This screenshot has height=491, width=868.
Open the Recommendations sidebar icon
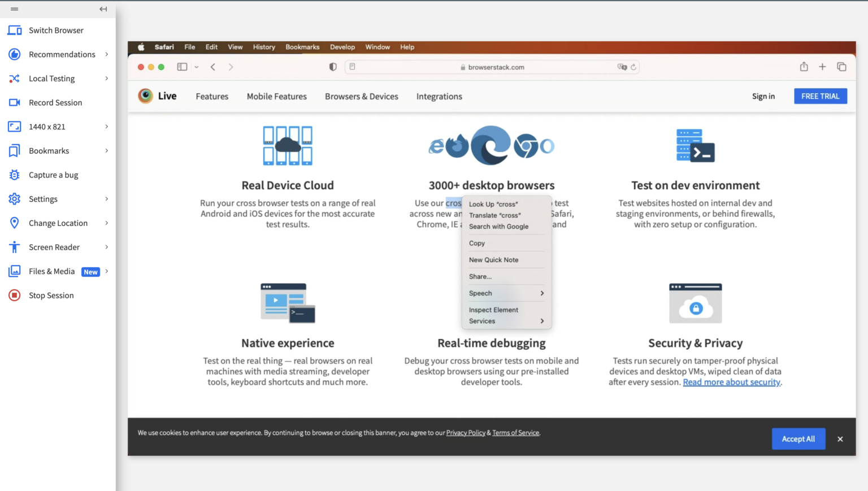click(15, 54)
